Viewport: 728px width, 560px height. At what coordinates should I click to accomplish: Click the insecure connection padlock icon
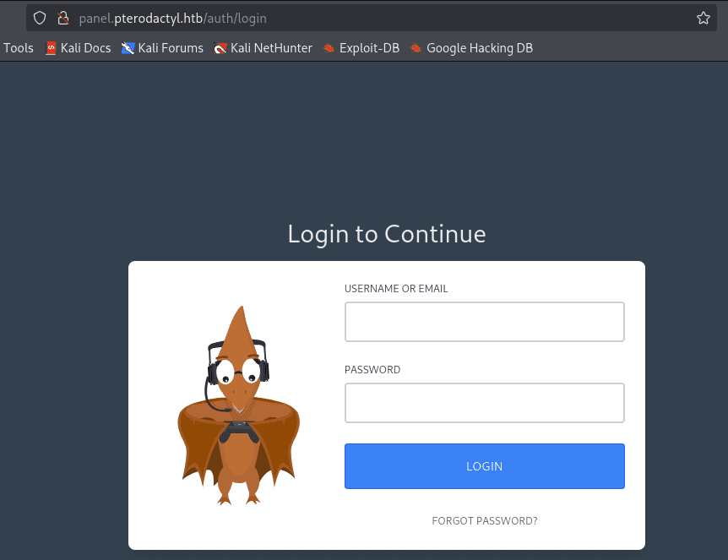[x=62, y=18]
